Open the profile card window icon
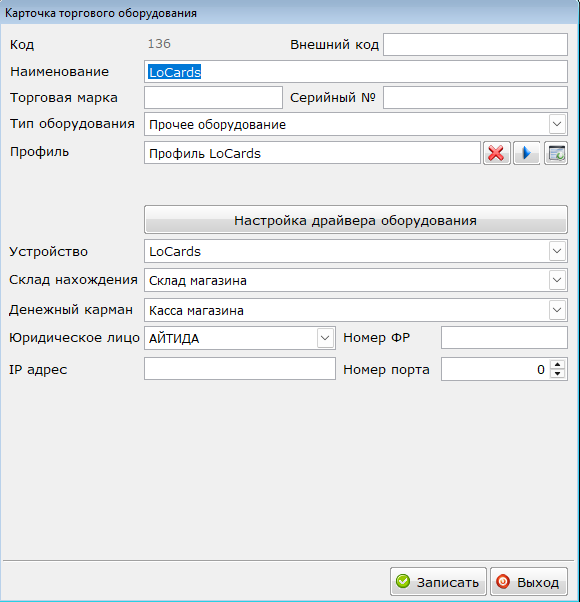The width and height of the screenshot is (580, 602). pos(556,153)
